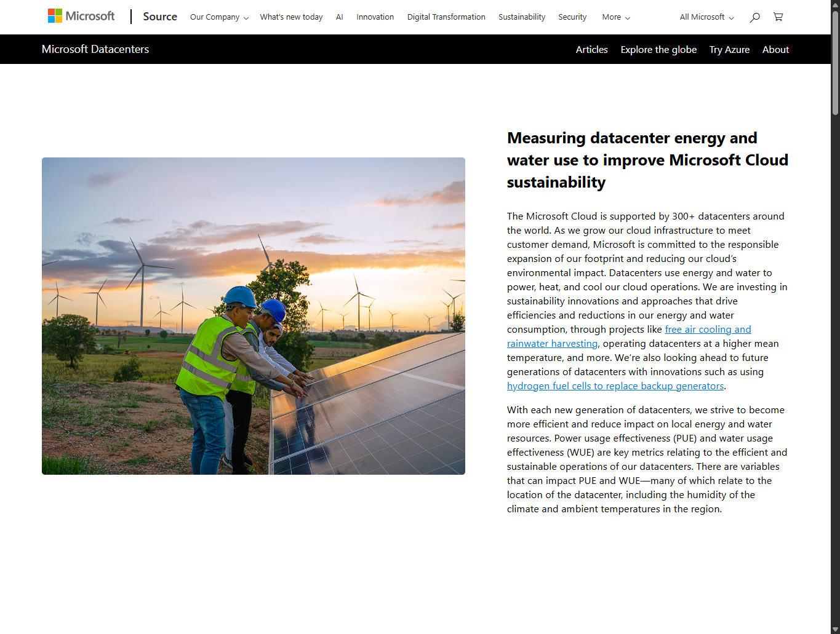This screenshot has width=840, height=634.
Task: Open the Security nav item
Action: [572, 17]
